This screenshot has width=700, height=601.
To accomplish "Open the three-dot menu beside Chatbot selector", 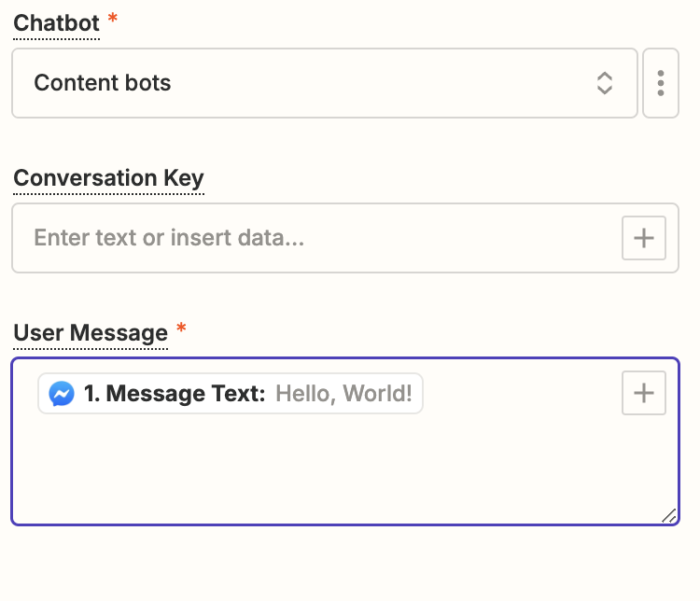I will [661, 83].
